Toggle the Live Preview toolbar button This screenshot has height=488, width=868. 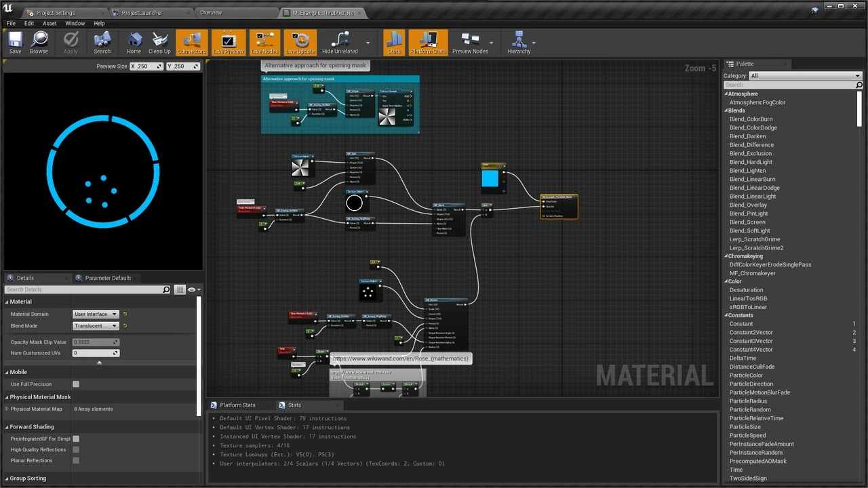pos(229,42)
